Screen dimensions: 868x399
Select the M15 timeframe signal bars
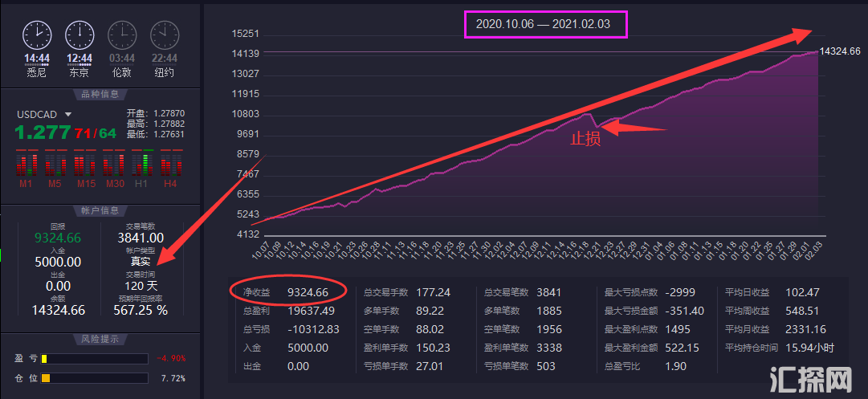click(x=85, y=165)
